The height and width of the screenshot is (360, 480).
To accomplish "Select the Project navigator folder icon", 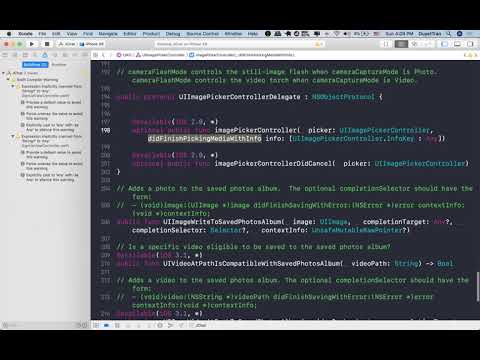I will (6, 55).
